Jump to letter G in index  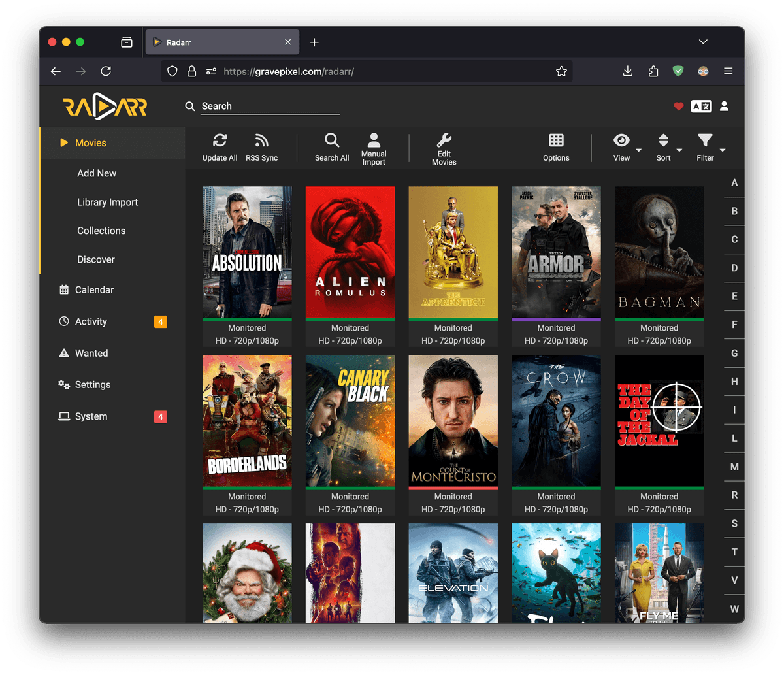coord(734,353)
